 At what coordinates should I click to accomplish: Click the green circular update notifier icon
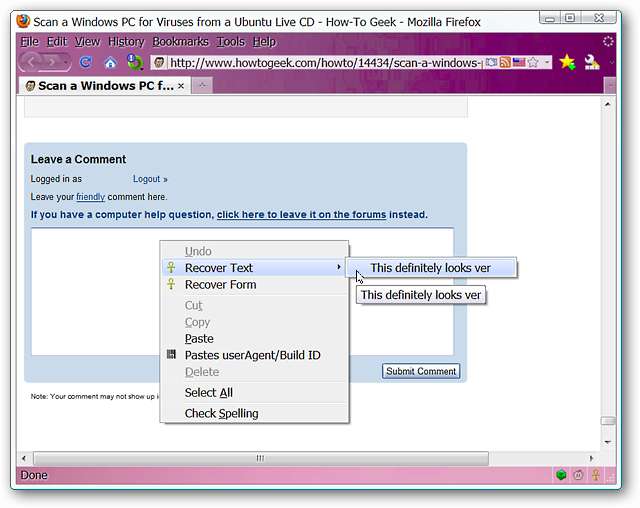pyautogui.click(x=135, y=62)
